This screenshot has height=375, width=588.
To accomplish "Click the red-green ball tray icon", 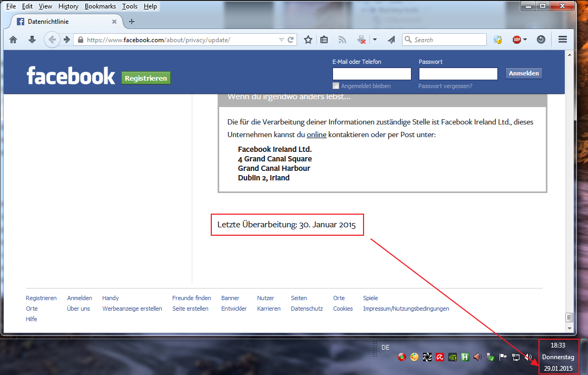I will [x=402, y=357].
